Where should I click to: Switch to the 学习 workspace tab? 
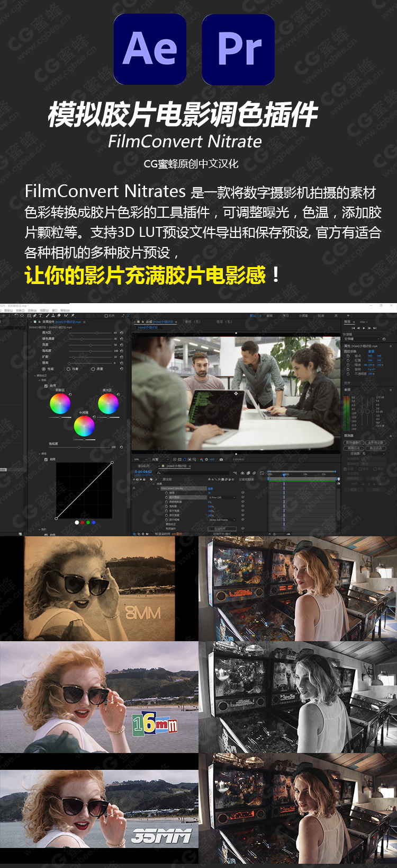point(285,316)
